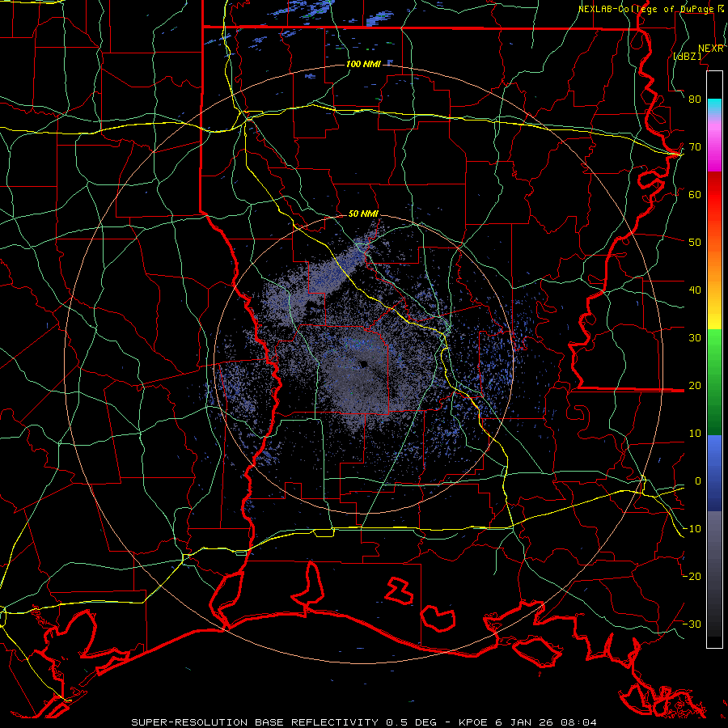Click the blue segment of the color scale
Screen dimensions: 728x728
[x=714, y=472]
